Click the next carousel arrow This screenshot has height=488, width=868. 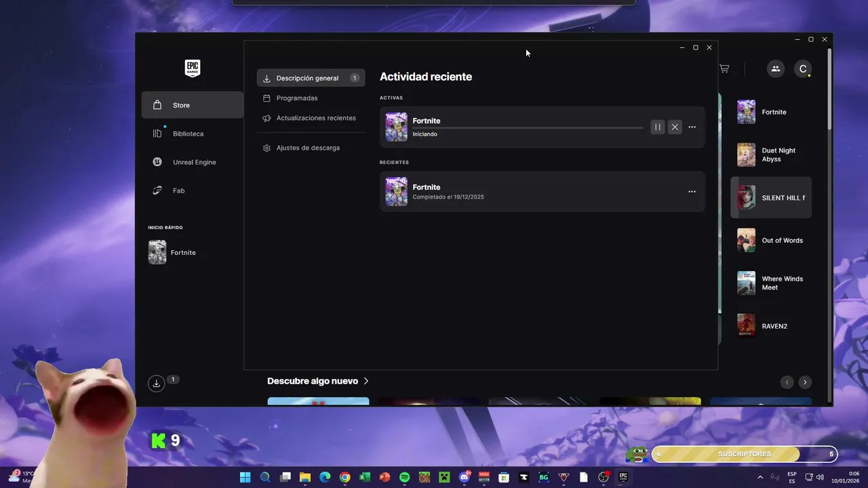805,382
